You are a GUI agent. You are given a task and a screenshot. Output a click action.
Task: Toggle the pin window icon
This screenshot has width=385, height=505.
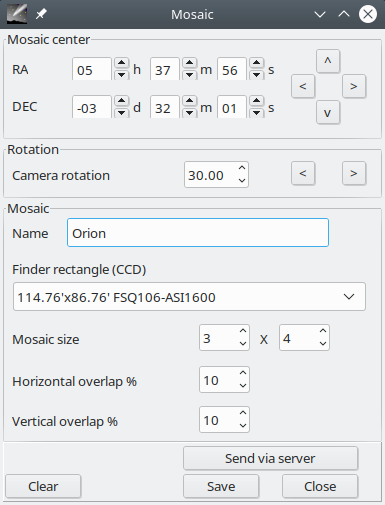pos(41,14)
